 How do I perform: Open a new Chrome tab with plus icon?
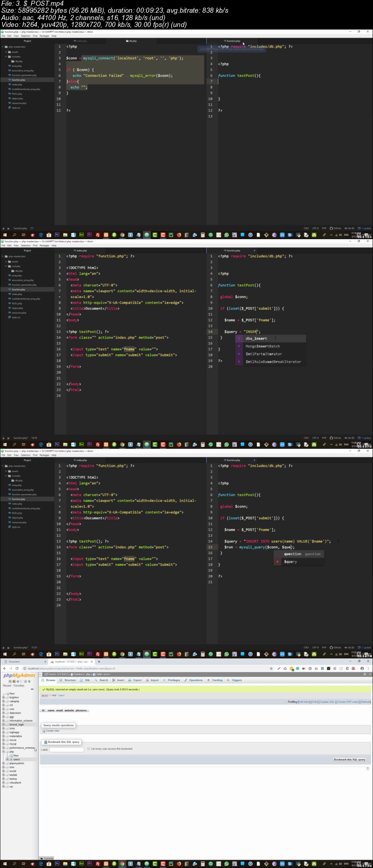[x=99, y=662]
